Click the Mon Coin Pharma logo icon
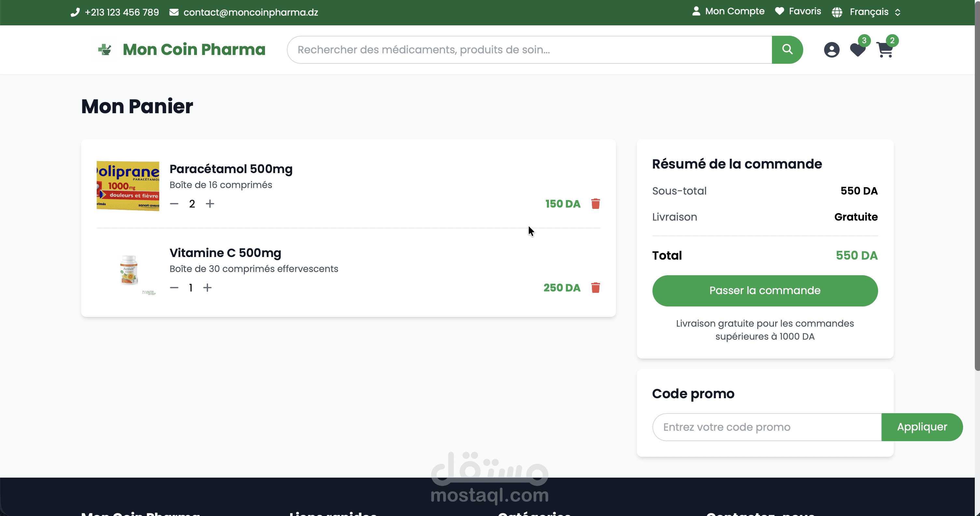Viewport: 980px width, 516px height. [x=104, y=49]
